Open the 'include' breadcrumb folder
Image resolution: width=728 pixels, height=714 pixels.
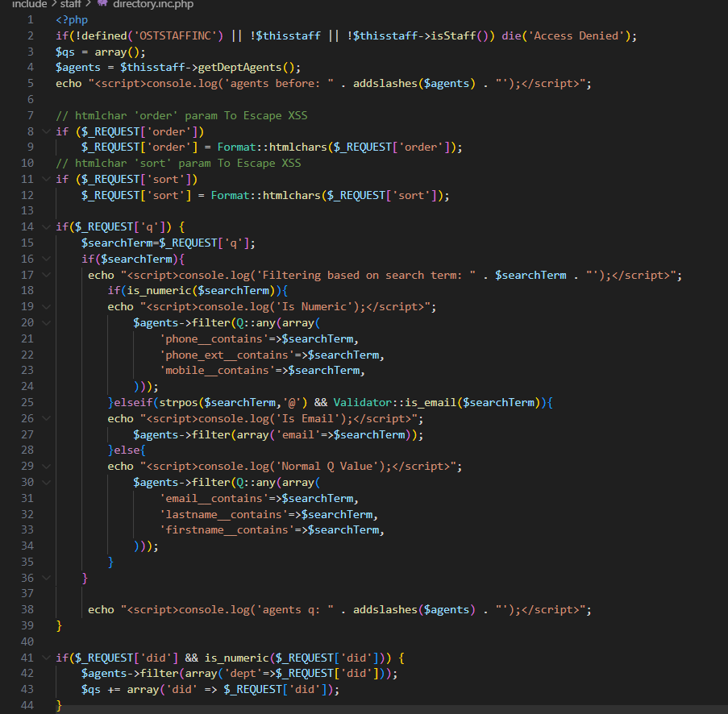[29, 4]
